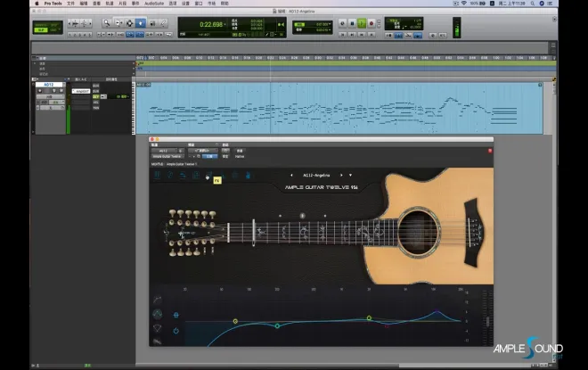Open the AudioSuite menu
588x370 pixels.
[154, 4]
